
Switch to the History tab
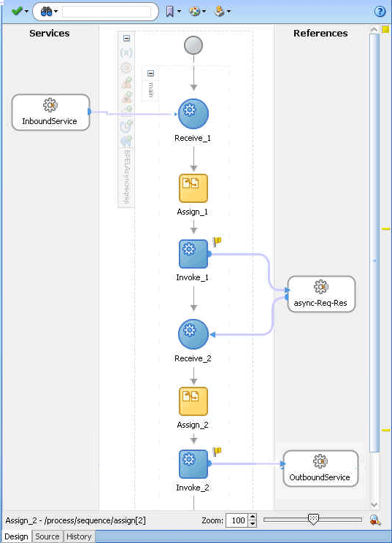[x=79, y=536]
